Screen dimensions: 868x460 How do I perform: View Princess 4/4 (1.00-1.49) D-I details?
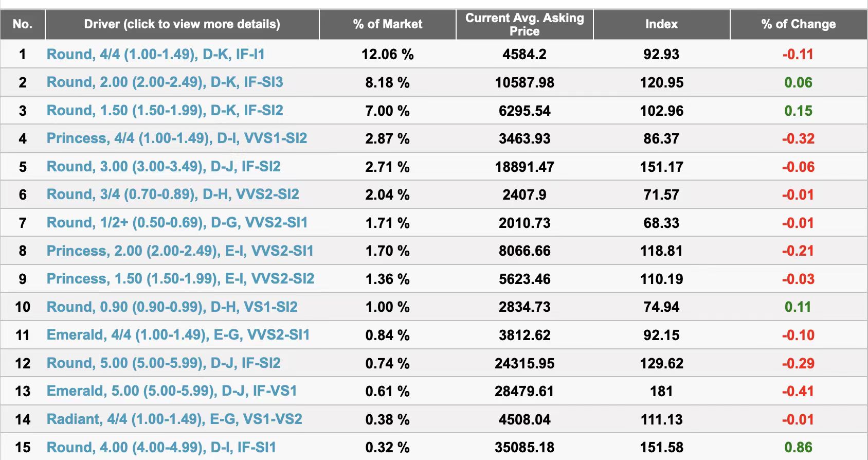[x=176, y=138]
